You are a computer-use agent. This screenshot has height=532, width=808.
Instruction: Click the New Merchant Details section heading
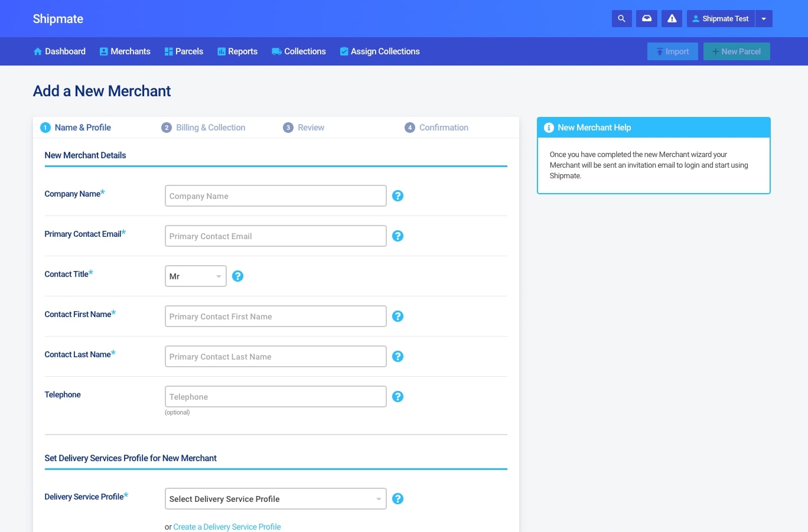[x=85, y=155]
